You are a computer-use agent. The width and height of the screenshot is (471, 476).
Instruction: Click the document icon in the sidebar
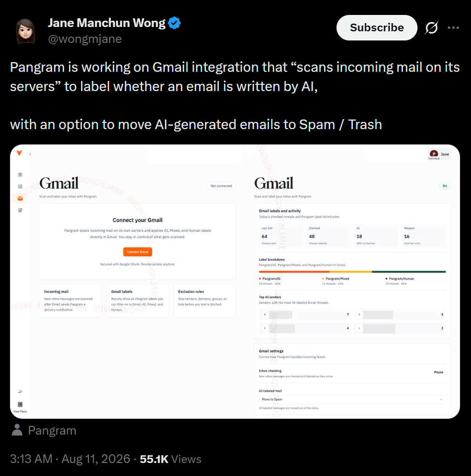click(x=20, y=210)
